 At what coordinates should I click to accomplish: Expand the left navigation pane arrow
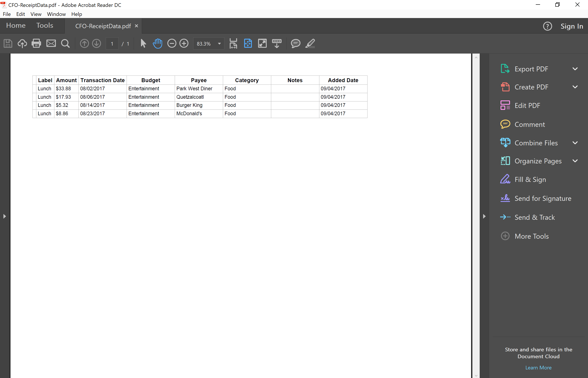click(5, 216)
